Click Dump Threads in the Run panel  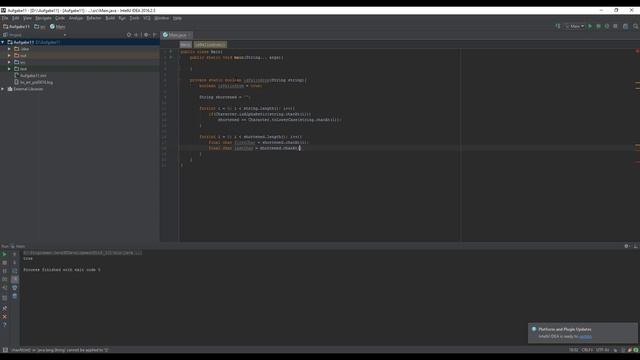point(4,279)
